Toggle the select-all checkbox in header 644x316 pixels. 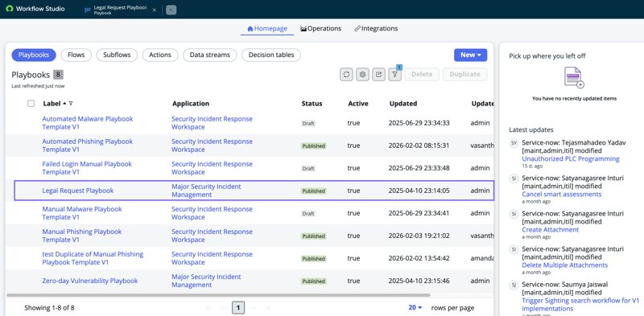(31, 104)
